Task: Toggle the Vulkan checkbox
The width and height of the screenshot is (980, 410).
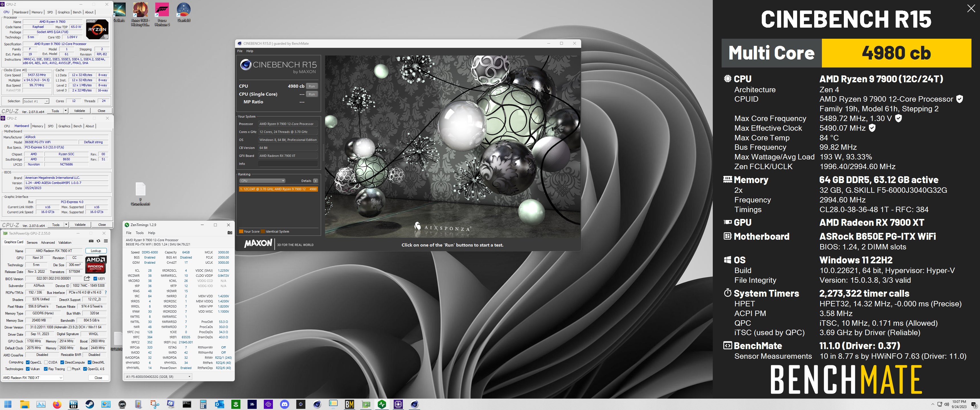Action: click(27, 369)
